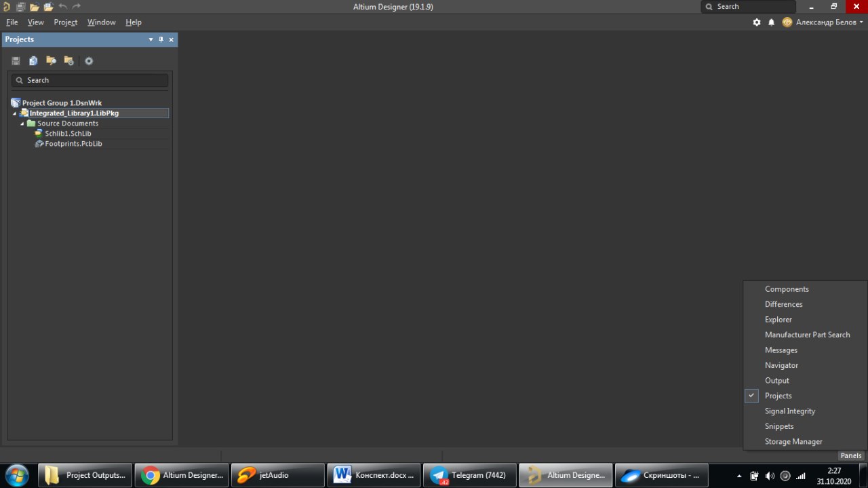868x488 pixels.
Task: Collapse the Integrated_Library1.LibPkg tree node
Action: 14,113
